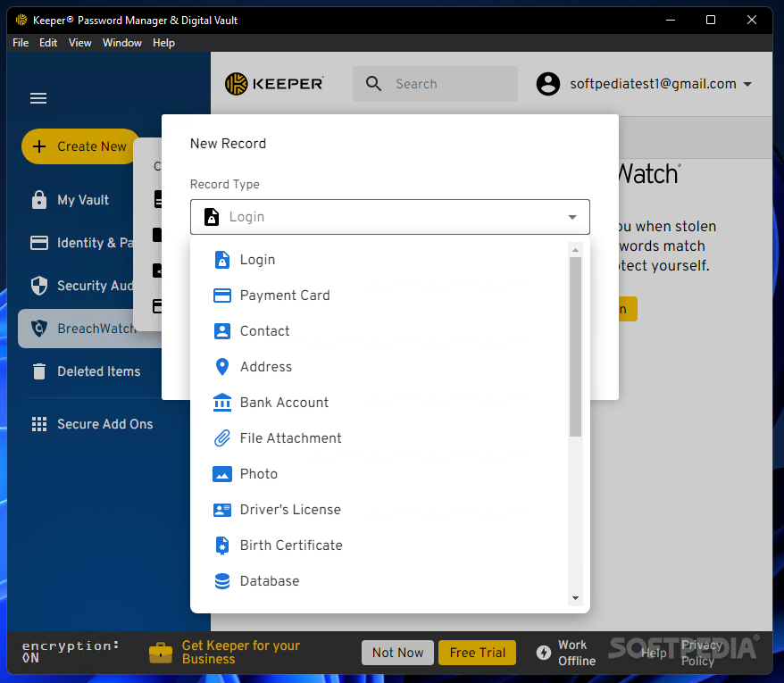Image resolution: width=784 pixels, height=683 pixels.
Task: Open the File menu
Action: pos(21,43)
